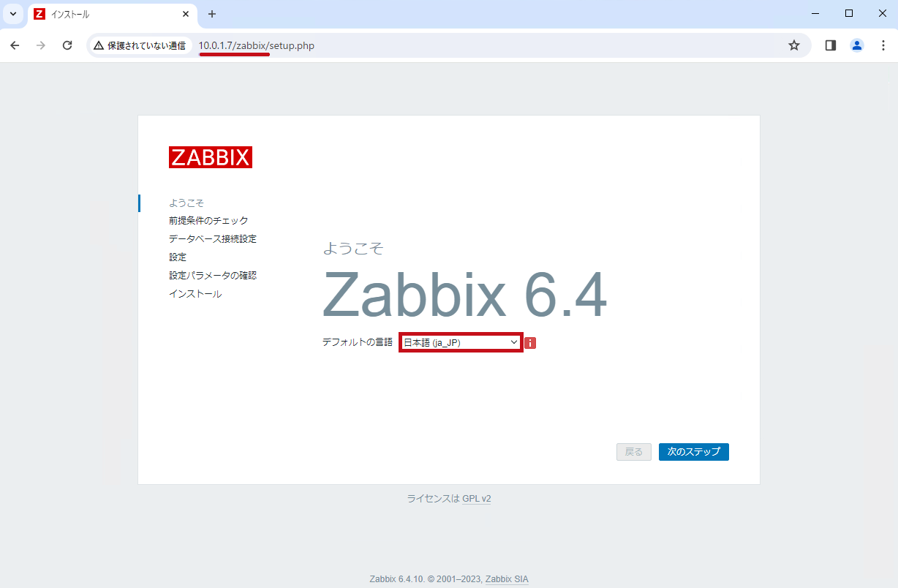Minimize the browser window
This screenshot has width=898, height=588.
(815, 13)
